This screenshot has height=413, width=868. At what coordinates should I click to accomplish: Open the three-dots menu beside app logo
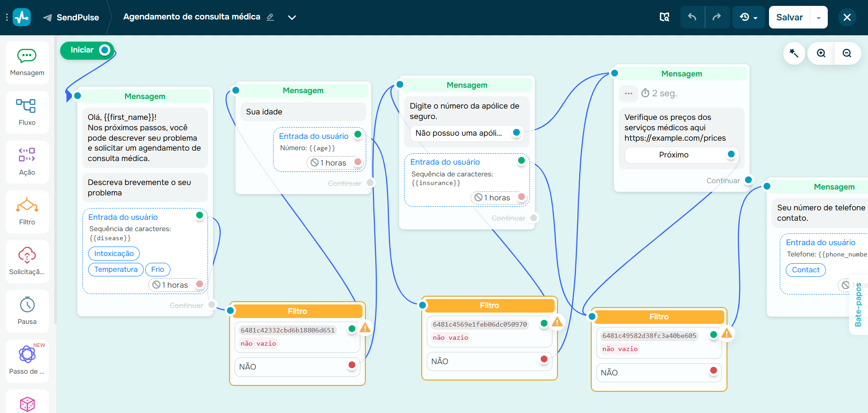(x=6, y=17)
